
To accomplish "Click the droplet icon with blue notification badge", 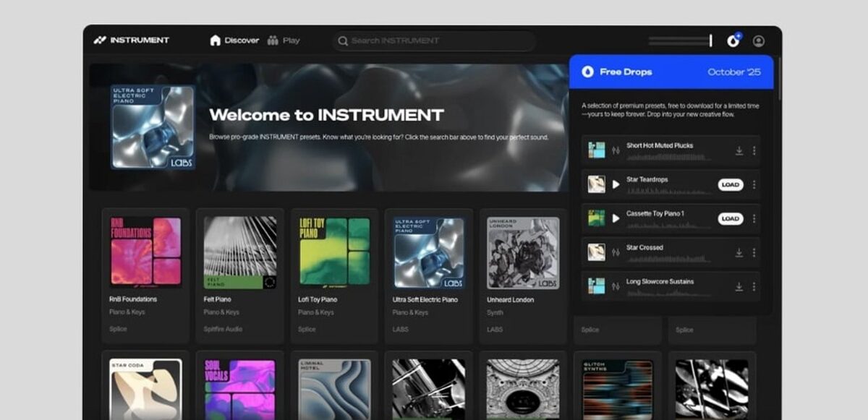I will [732, 41].
